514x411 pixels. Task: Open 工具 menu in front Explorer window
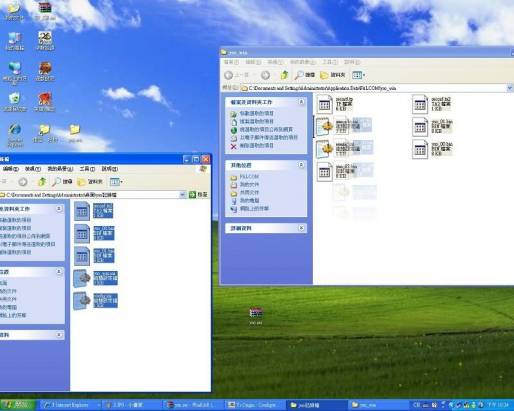click(87, 169)
